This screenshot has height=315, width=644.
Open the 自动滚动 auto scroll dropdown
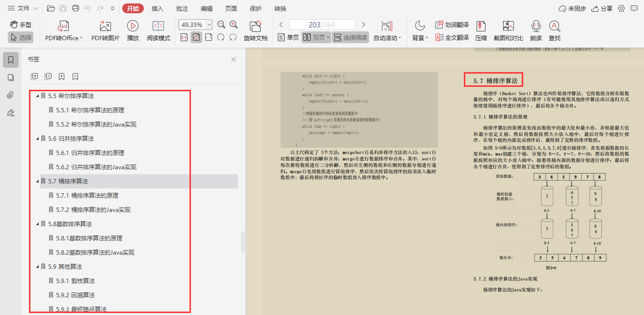(387, 32)
